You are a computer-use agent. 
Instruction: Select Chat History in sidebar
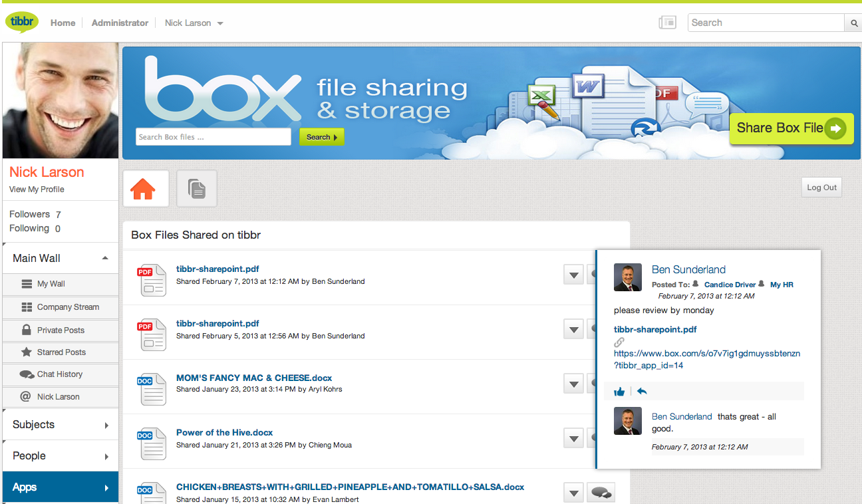(61, 374)
